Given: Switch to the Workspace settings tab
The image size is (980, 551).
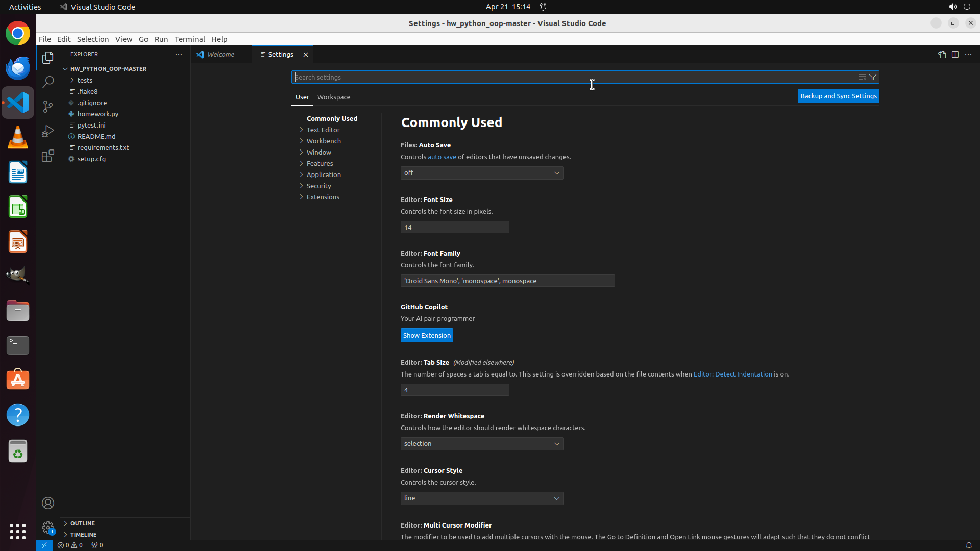Looking at the screenshot, I should point(334,97).
